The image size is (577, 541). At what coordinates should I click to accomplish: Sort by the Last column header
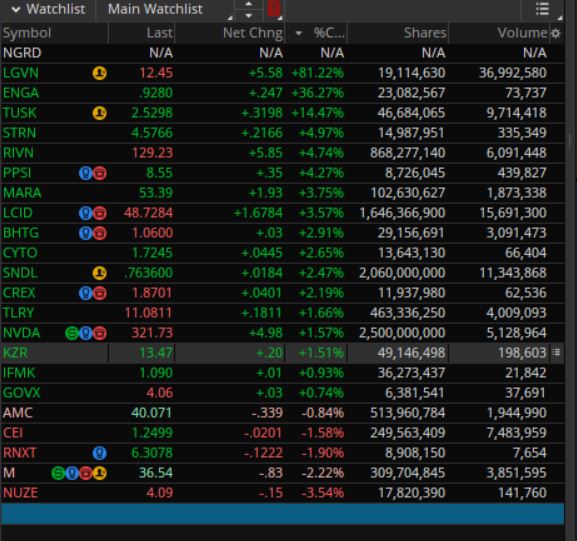159,33
